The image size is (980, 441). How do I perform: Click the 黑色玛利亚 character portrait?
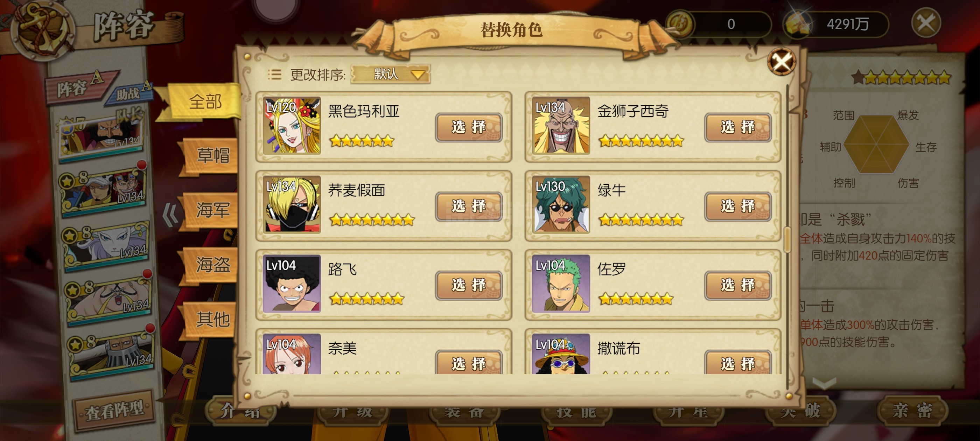pos(292,126)
